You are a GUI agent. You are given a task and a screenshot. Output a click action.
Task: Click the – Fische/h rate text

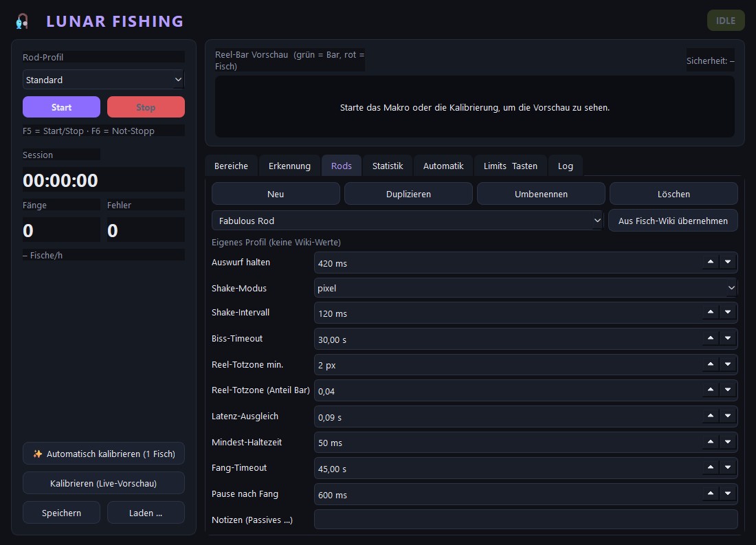click(43, 255)
